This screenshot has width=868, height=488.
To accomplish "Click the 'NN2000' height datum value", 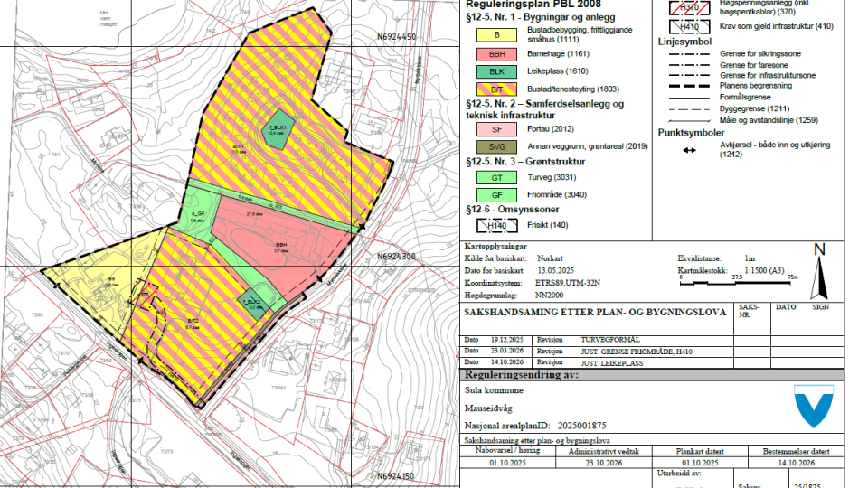I will (549, 295).
